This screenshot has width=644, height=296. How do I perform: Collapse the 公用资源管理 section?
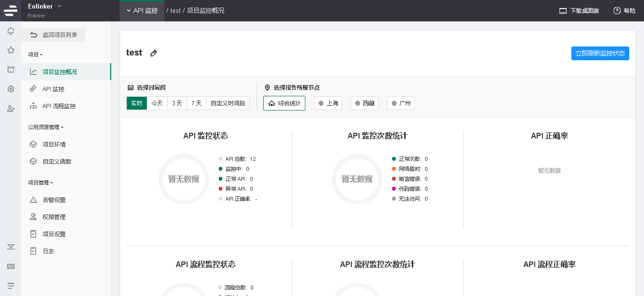(x=46, y=127)
